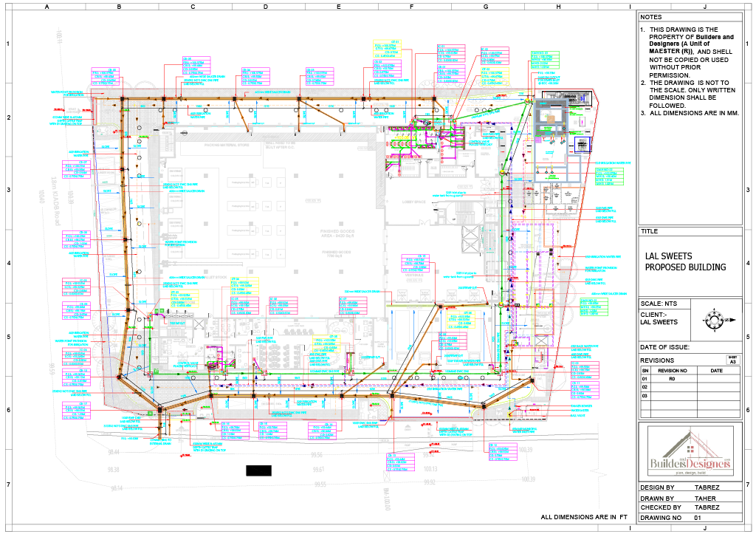Select 'TABREZ' in the CHECKED BY row

(707, 507)
